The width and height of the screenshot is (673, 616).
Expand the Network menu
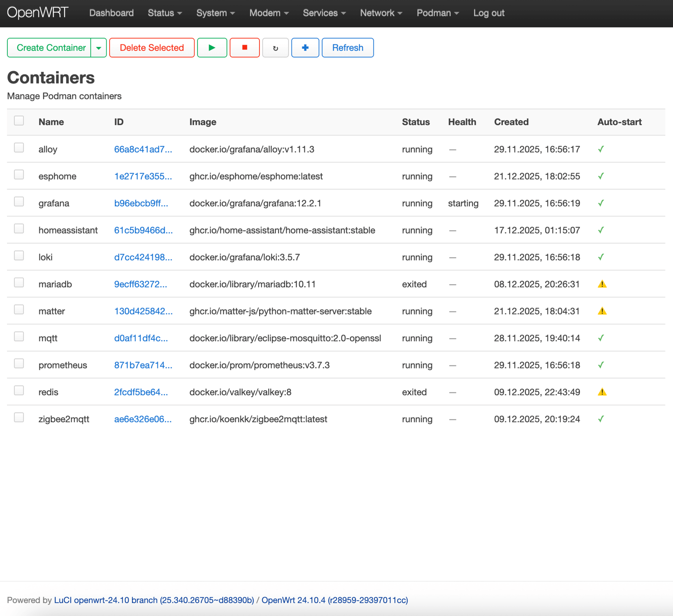381,13
